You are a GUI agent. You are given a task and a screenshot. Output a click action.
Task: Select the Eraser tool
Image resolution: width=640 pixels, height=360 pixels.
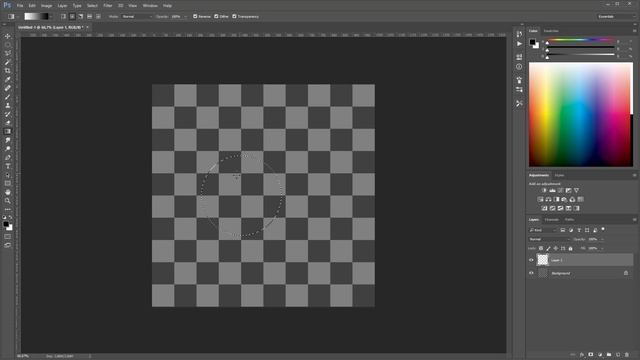click(8, 122)
